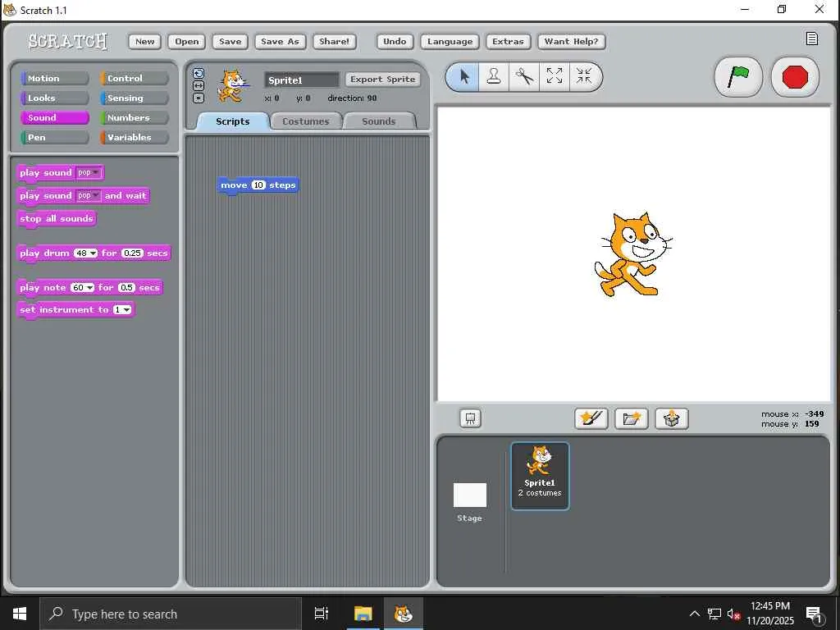Click the New button

click(144, 41)
